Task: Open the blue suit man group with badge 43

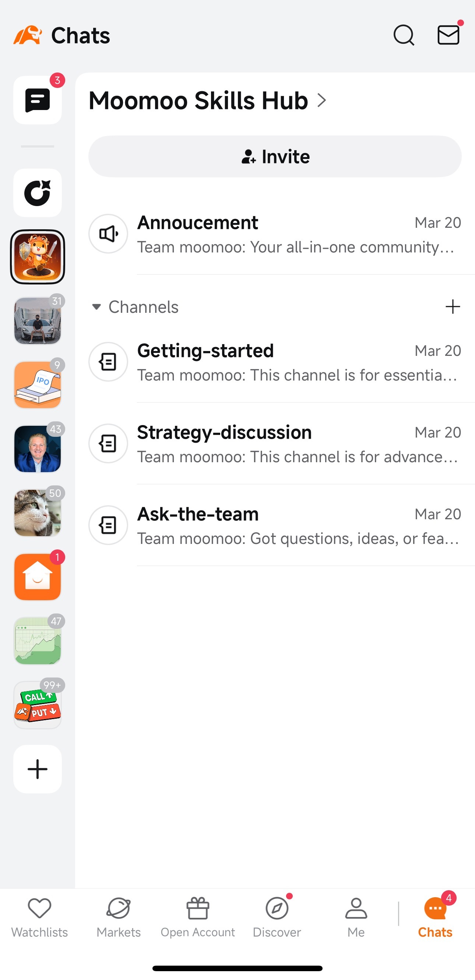Action: [37, 449]
